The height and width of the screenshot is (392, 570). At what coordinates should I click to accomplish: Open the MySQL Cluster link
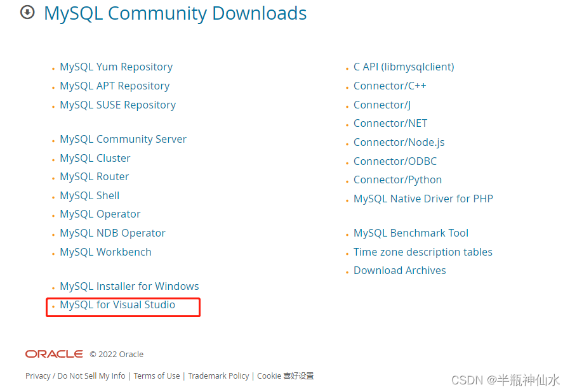(95, 158)
